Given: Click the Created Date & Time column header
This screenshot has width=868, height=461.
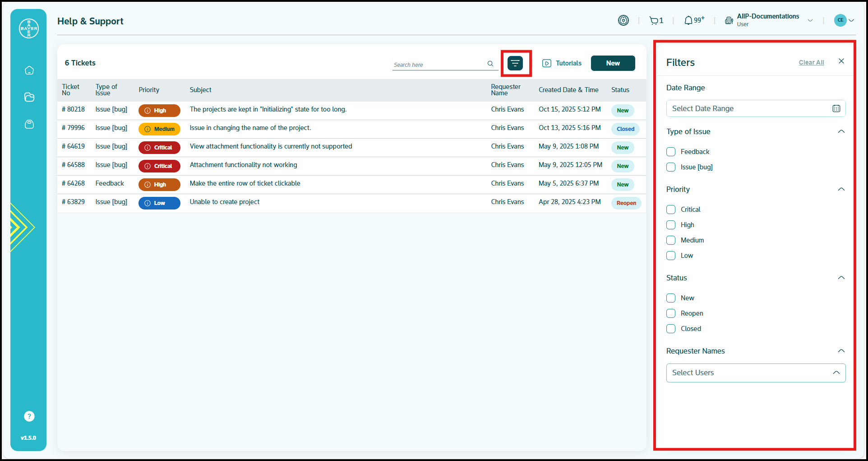Looking at the screenshot, I should pos(568,90).
